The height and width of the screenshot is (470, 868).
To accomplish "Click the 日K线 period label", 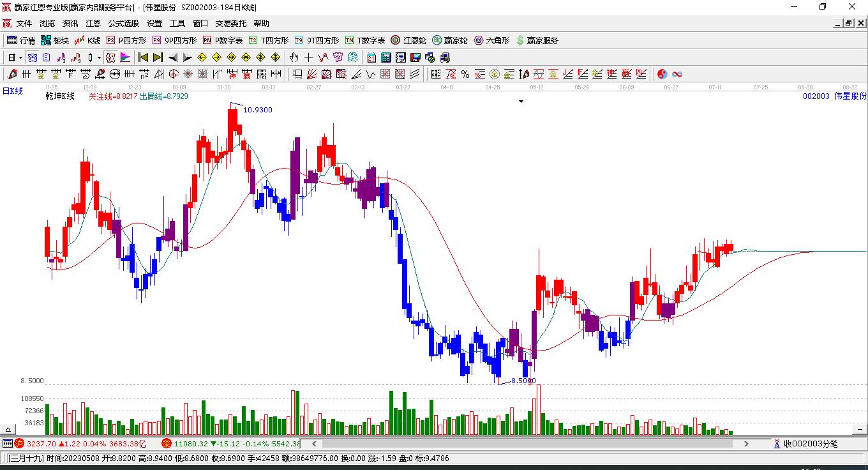I will click(12, 91).
